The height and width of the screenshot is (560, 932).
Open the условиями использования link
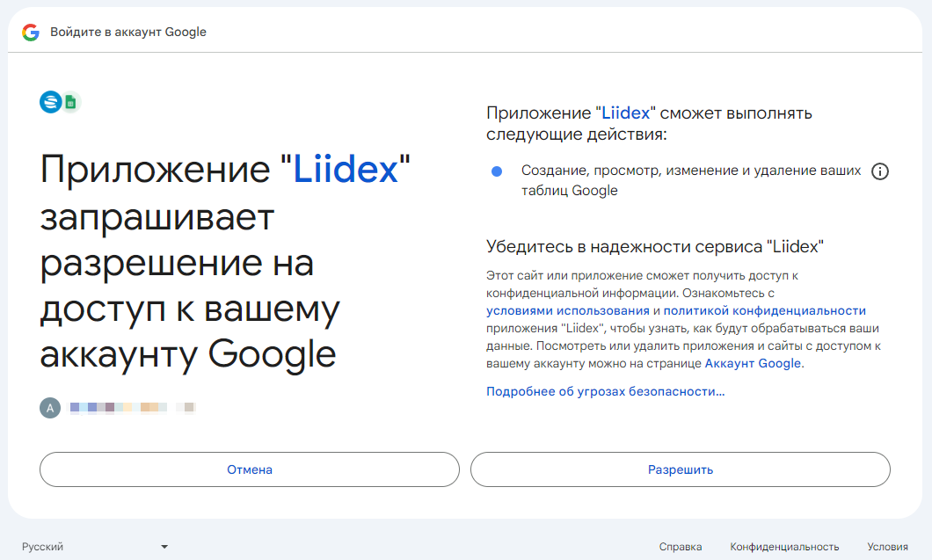568,311
